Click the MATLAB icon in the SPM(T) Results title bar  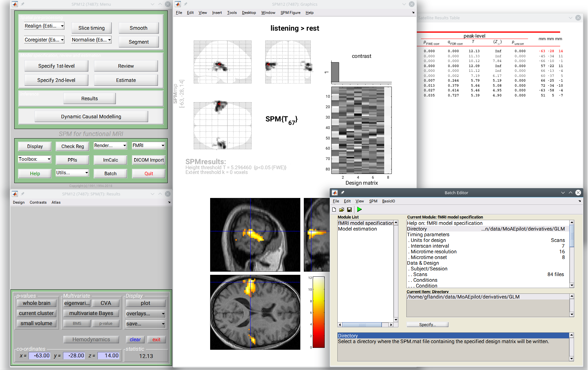point(15,194)
